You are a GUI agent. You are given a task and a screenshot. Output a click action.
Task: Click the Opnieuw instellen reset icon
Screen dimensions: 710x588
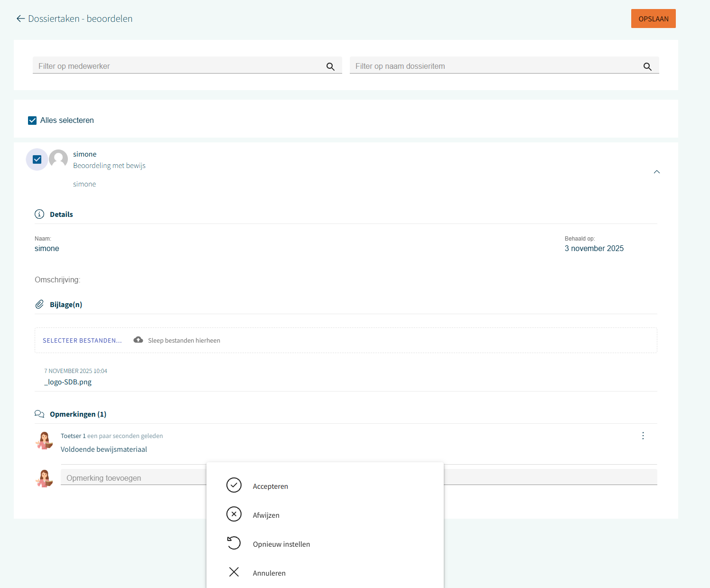pos(234,543)
